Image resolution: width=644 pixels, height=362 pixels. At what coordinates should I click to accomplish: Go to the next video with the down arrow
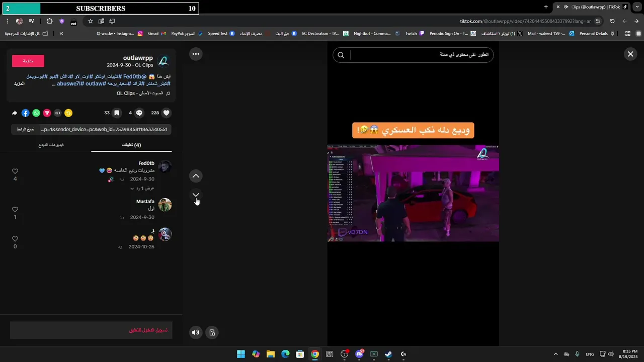pyautogui.click(x=196, y=195)
